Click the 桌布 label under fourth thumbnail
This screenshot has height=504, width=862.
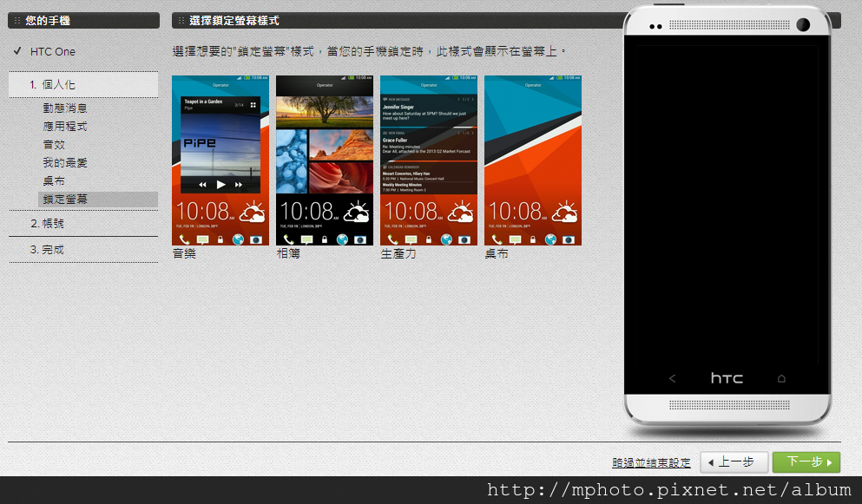(x=497, y=254)
